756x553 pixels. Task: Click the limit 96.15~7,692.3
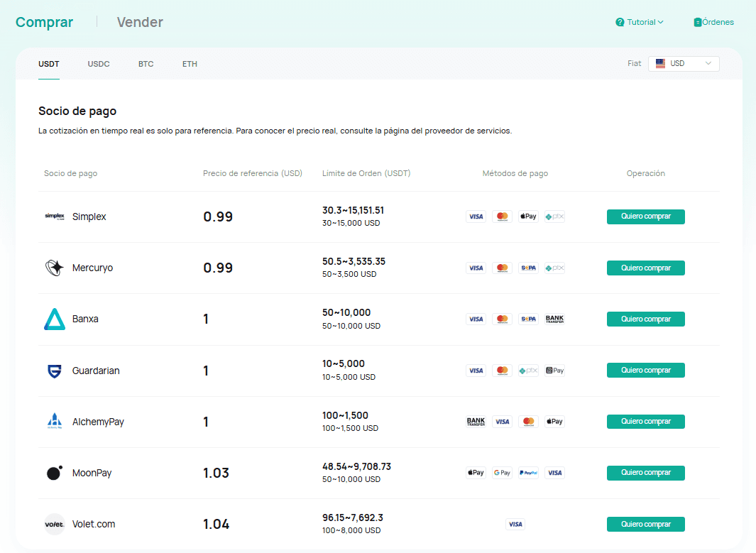tap(353, 518)
